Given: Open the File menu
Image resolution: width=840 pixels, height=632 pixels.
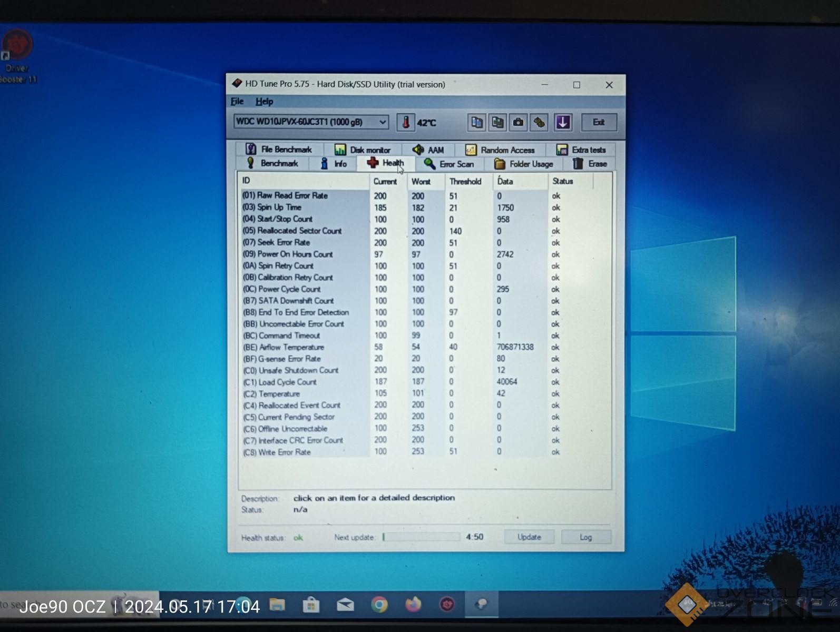Looking at the screenshot, I should point(237,102).
